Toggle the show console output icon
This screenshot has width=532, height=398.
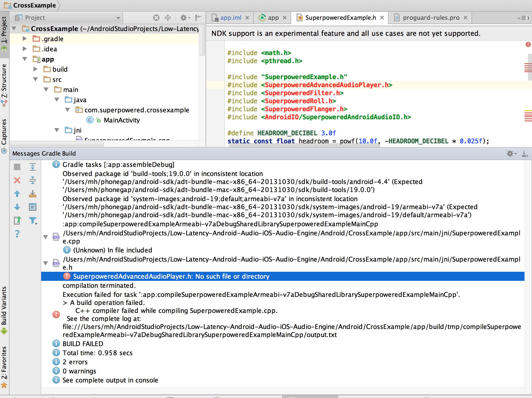(33, 207)
